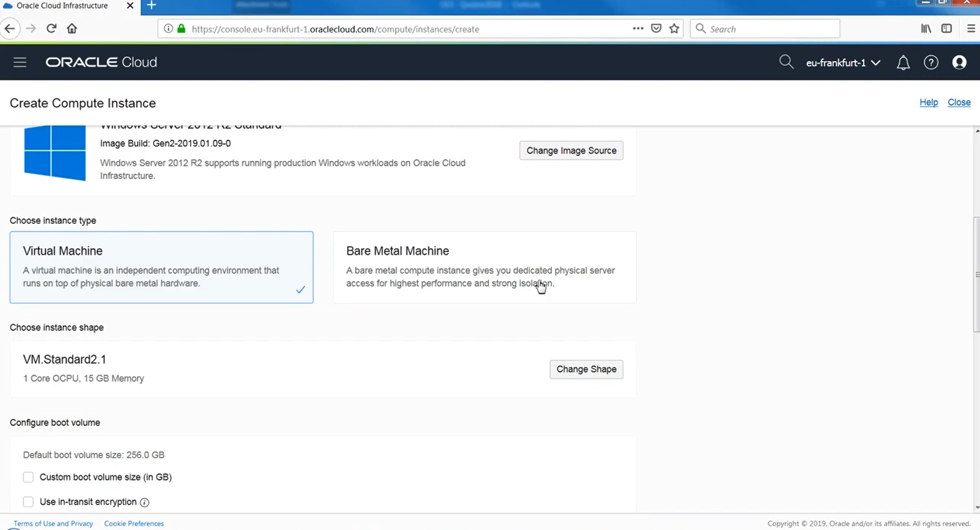Screen dimensions: 980x530
Task: Open the Help link
Action: click(928, 102)
